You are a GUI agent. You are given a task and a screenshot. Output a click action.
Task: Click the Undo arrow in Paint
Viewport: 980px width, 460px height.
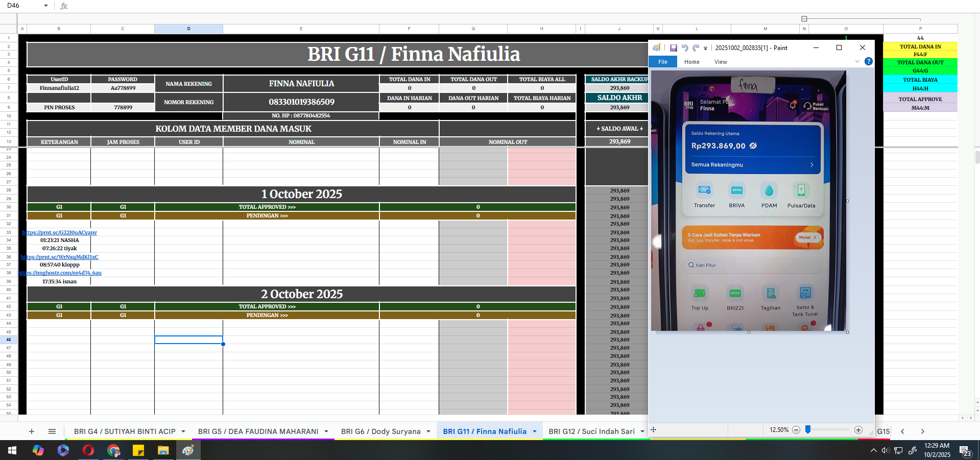685,47
